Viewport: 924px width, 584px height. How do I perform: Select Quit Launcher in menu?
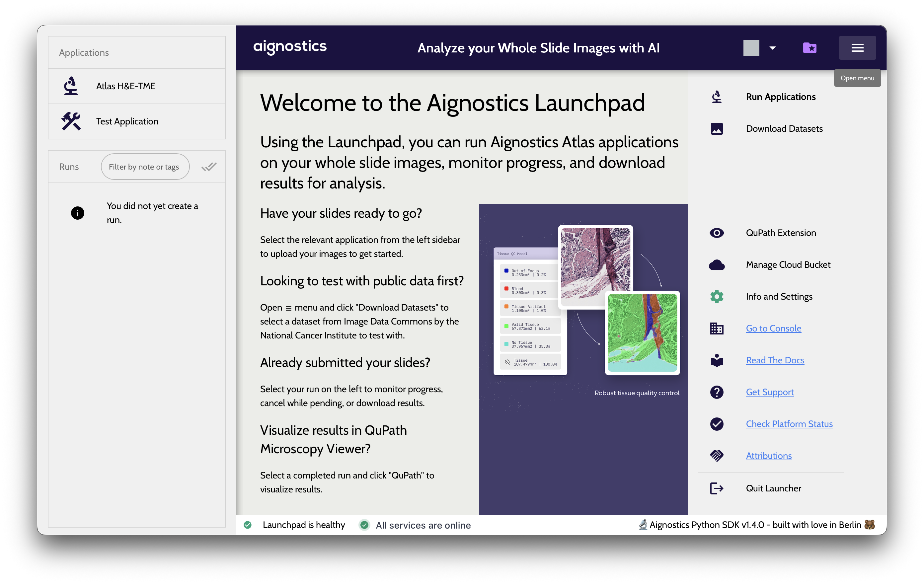(773, 488)
